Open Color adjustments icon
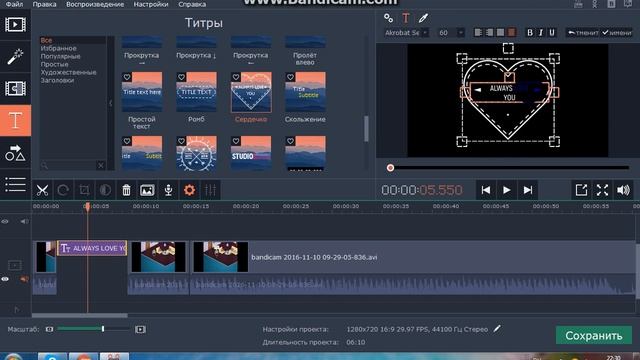Screen dimensions: 640x360 [105, 190]
